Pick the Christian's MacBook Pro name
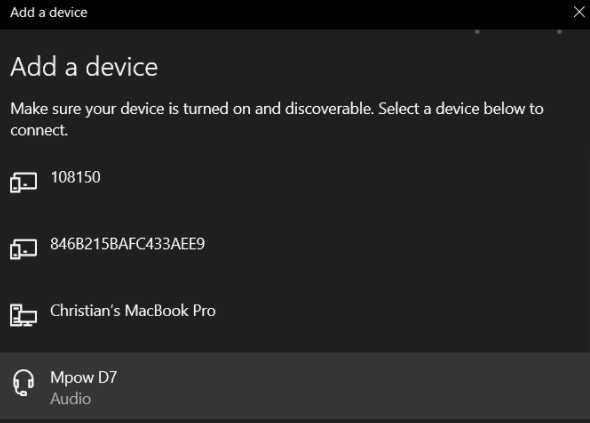Image resolution: width=590 pixels, height=423 pixels. [x=133, y=310]
